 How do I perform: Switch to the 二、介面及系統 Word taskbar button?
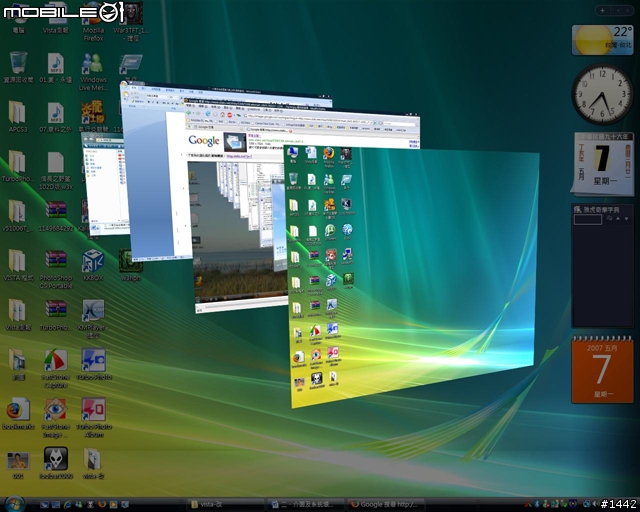[x=306, y=504]
